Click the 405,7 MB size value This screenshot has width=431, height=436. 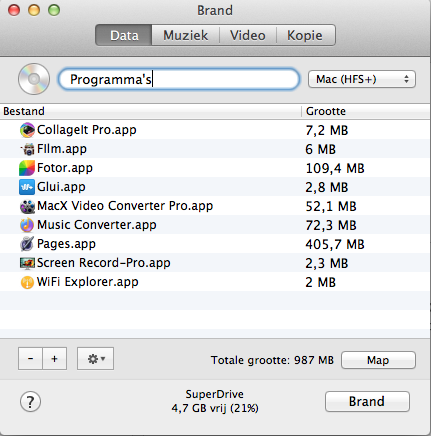click(335, 244)
